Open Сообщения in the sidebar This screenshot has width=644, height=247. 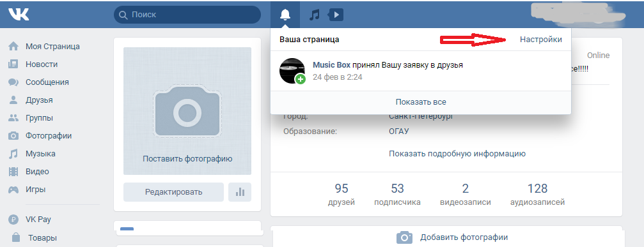tap(47, 82)
